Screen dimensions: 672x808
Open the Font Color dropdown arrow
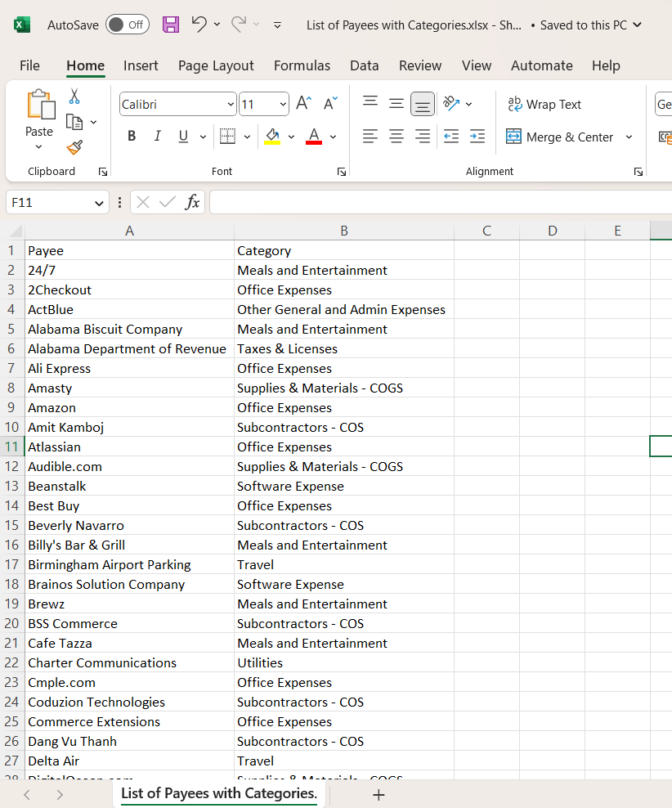click(x=334, y=137)
